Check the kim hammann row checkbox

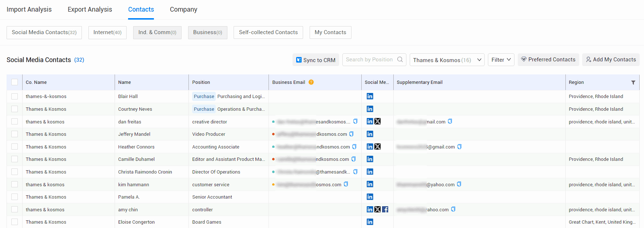tap(15, 184)
